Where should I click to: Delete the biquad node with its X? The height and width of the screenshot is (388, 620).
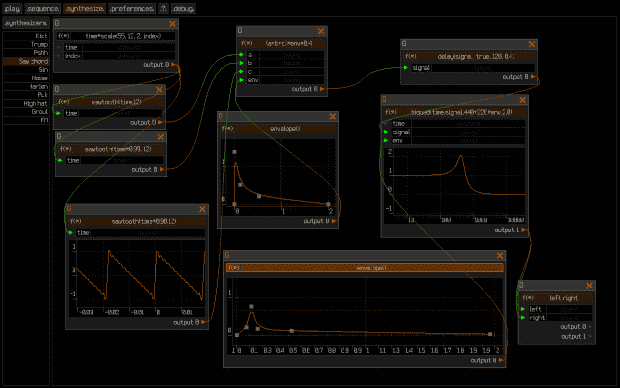[522, 100]
